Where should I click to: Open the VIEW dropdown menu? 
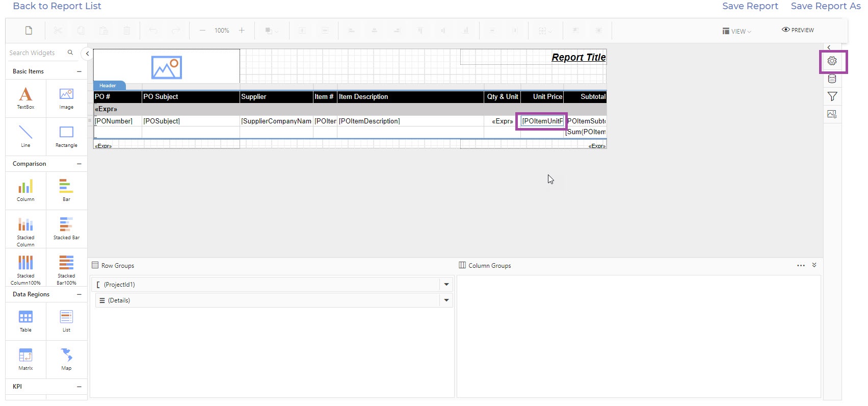[737, 31]
